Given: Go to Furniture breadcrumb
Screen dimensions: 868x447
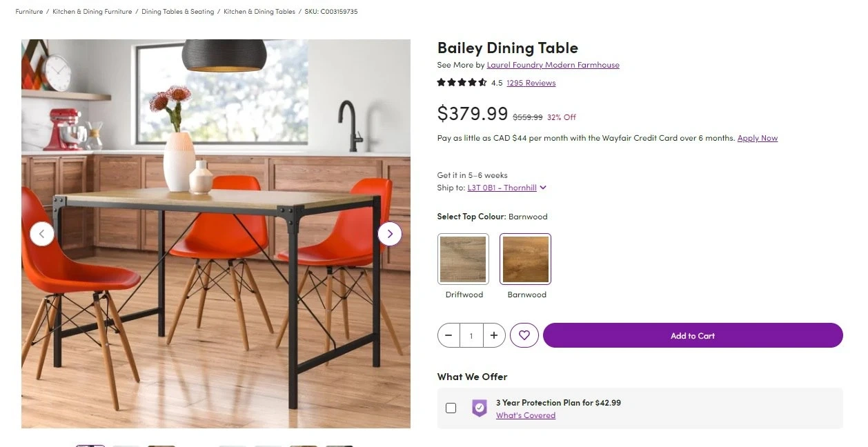Looking at the screenshot, I should click(x=29, y=12).
